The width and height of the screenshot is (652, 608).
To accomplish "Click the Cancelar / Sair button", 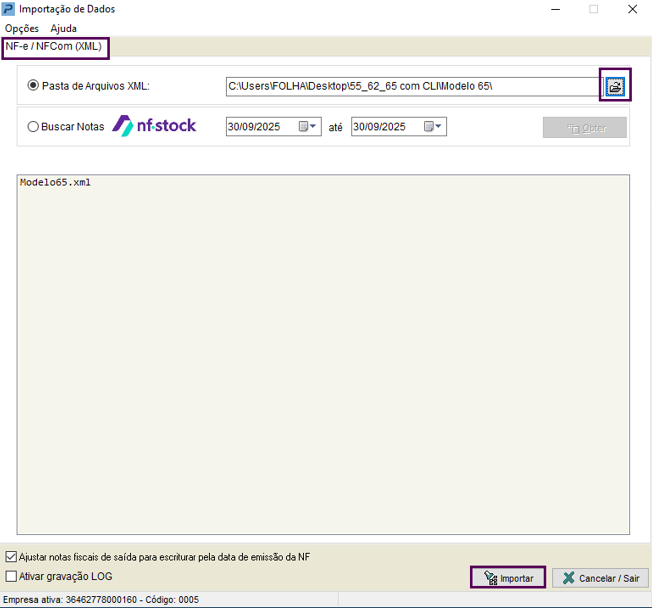I will [x=600, y=578].
